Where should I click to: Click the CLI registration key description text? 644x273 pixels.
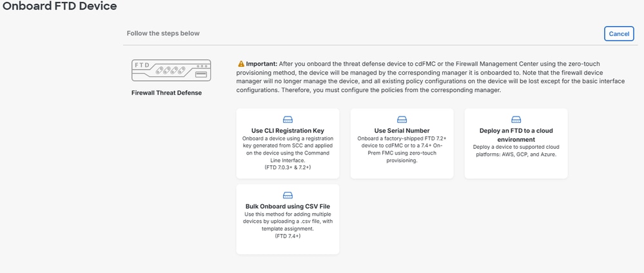[288, 149]
